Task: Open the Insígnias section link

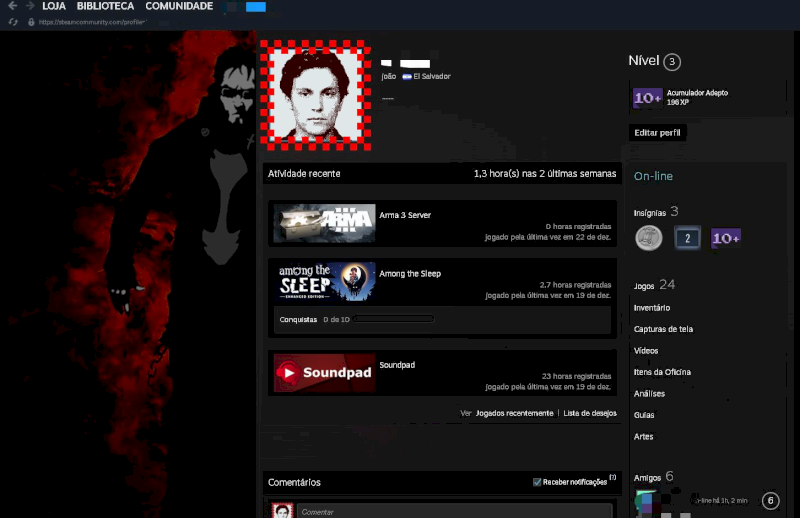Action: (656, 212)
